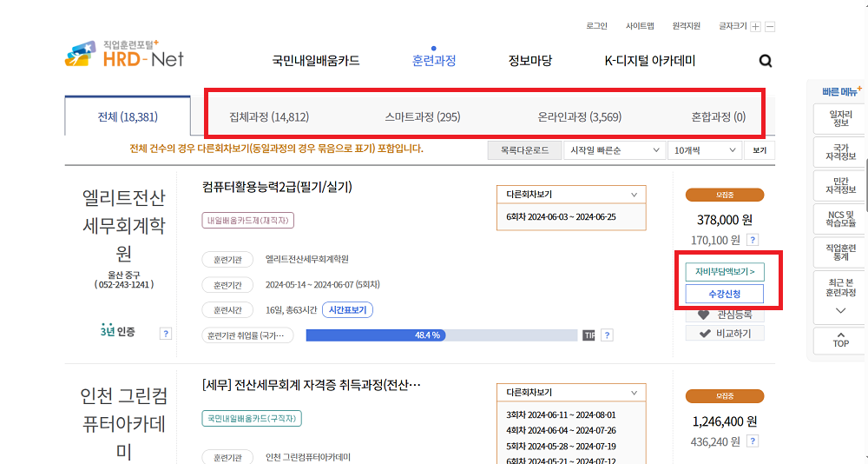Click 사이트맵 link

point(640,26)
